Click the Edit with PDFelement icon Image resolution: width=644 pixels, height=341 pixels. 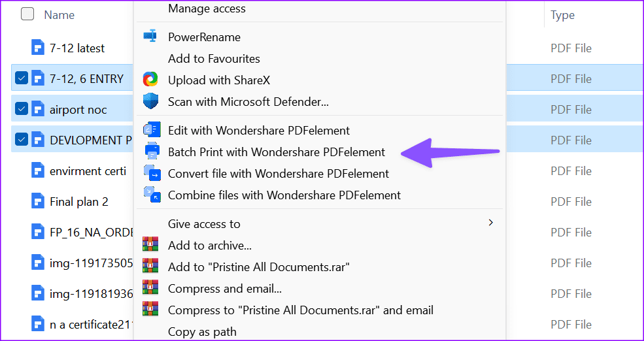[x=151, y=130]
